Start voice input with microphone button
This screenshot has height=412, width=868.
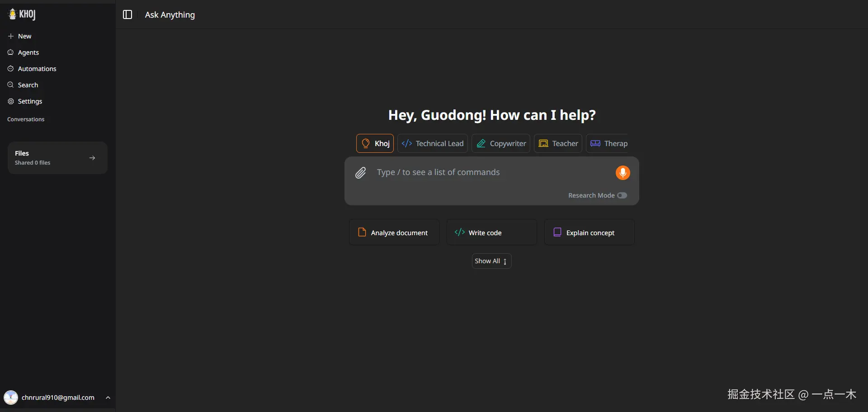(623, 172)
